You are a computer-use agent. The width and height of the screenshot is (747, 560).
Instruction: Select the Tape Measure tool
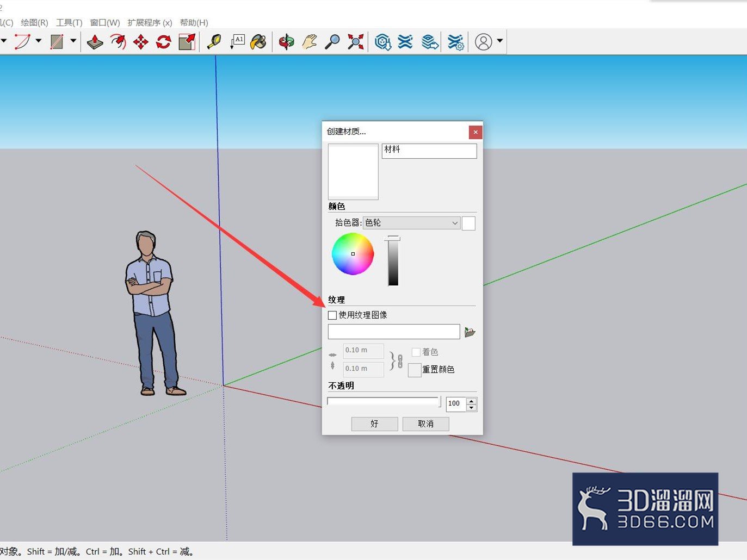[214, 42]
